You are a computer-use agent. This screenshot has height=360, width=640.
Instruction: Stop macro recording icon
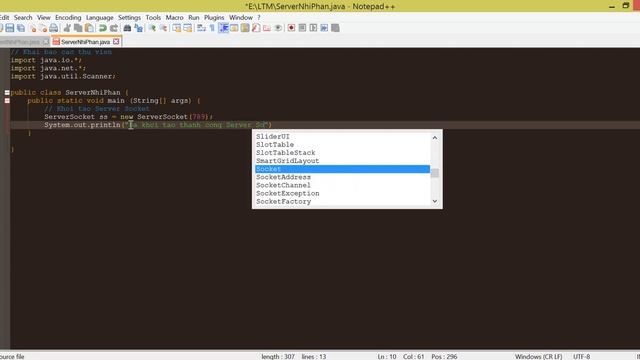point(302,28)
